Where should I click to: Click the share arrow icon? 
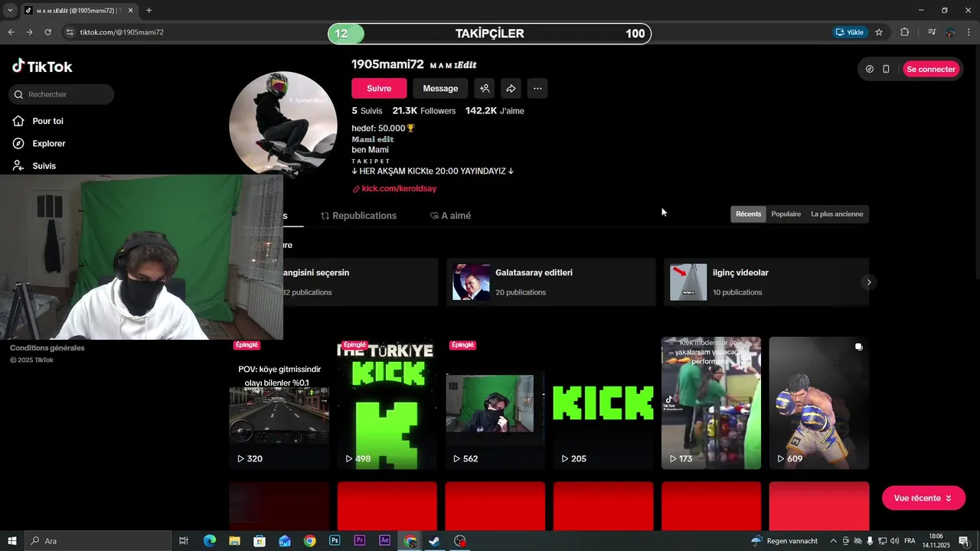pos(511,88)
